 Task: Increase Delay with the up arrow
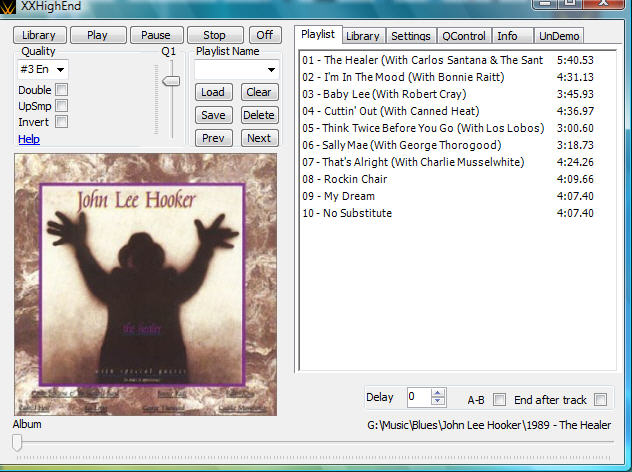coord(438,393)
